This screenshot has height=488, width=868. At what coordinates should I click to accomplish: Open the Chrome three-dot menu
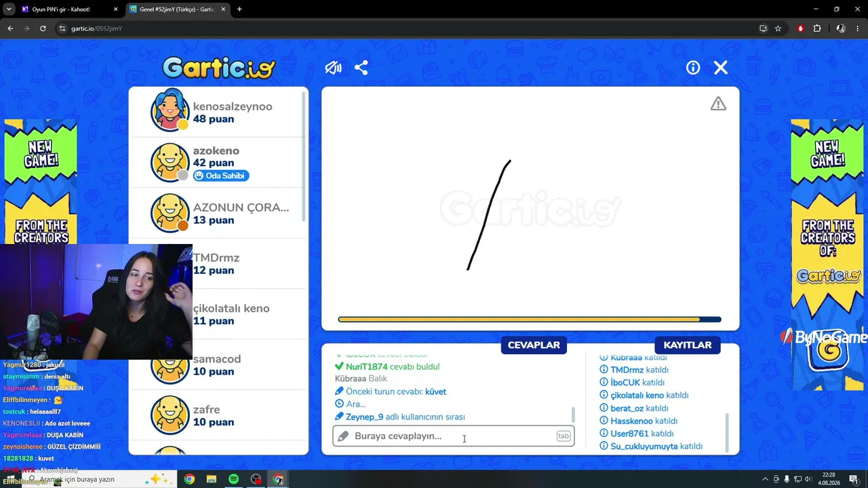pos(858,28)
